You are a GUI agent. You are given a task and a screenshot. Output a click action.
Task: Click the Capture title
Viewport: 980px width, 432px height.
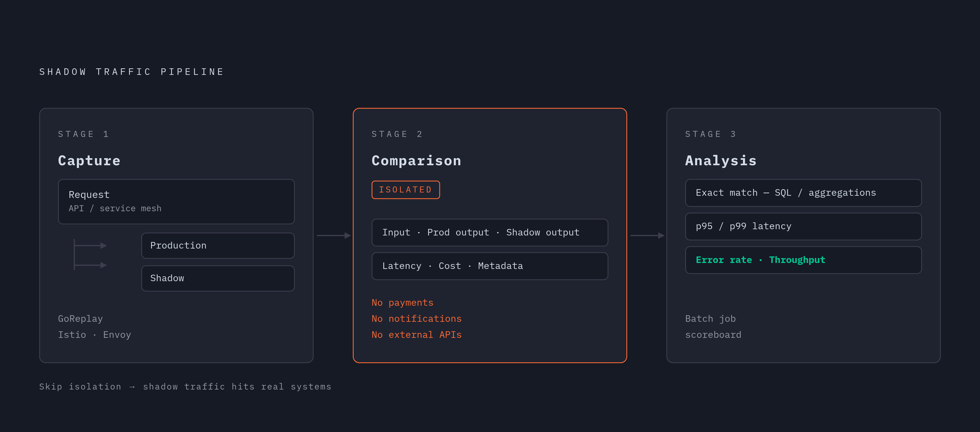[x=89, y=161]
